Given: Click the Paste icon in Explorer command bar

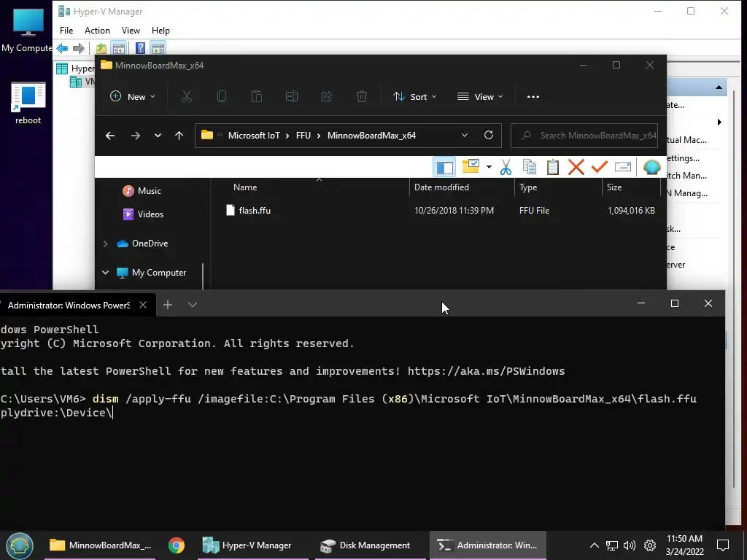Looking at the screenshot, I should coord(257,97).
